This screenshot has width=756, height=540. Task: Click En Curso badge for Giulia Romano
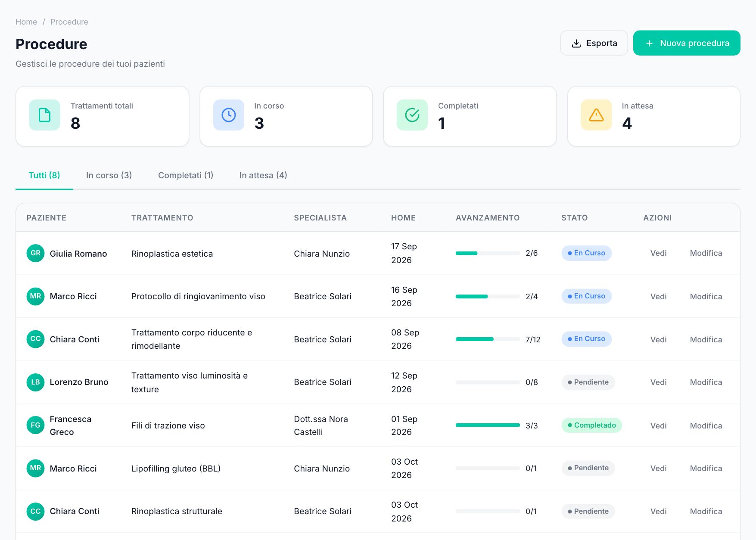click(586, 253)
